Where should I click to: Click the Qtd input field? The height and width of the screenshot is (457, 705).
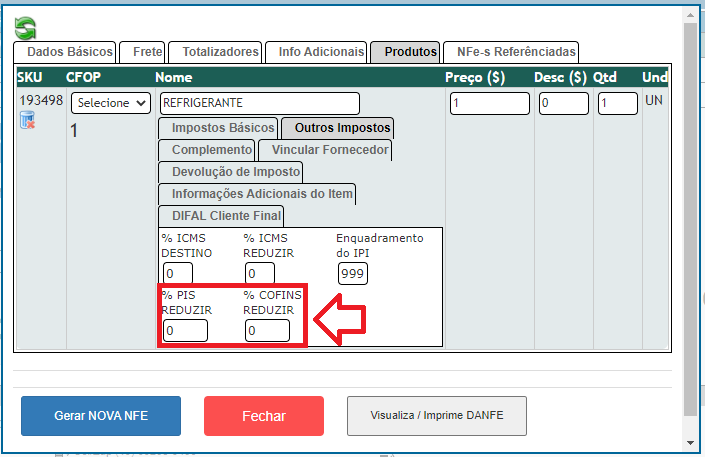click(618, 103)
